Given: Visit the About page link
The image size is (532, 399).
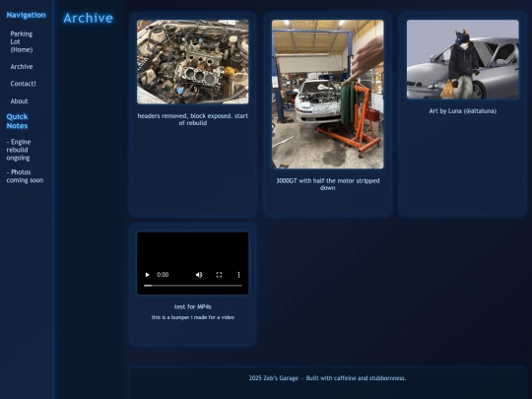Looking at the screenshot, I should click(19, 101).
